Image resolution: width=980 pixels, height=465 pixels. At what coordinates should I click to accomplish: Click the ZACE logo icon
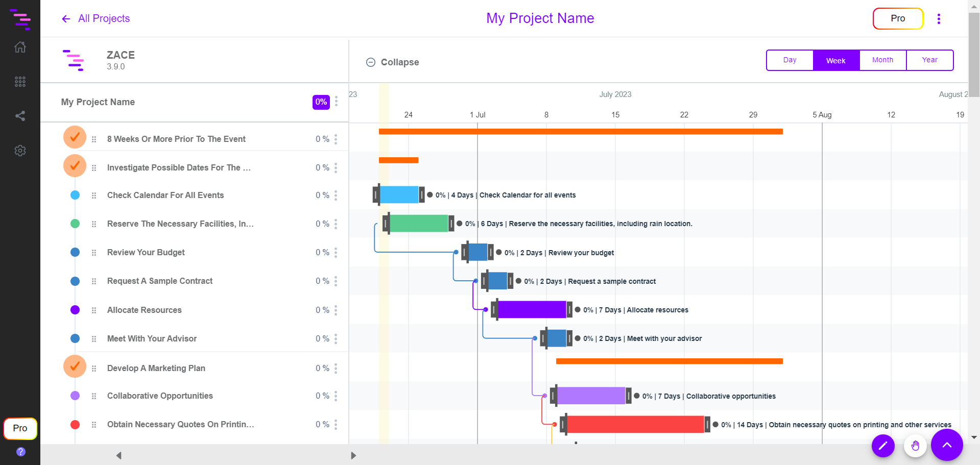(74, 60)
